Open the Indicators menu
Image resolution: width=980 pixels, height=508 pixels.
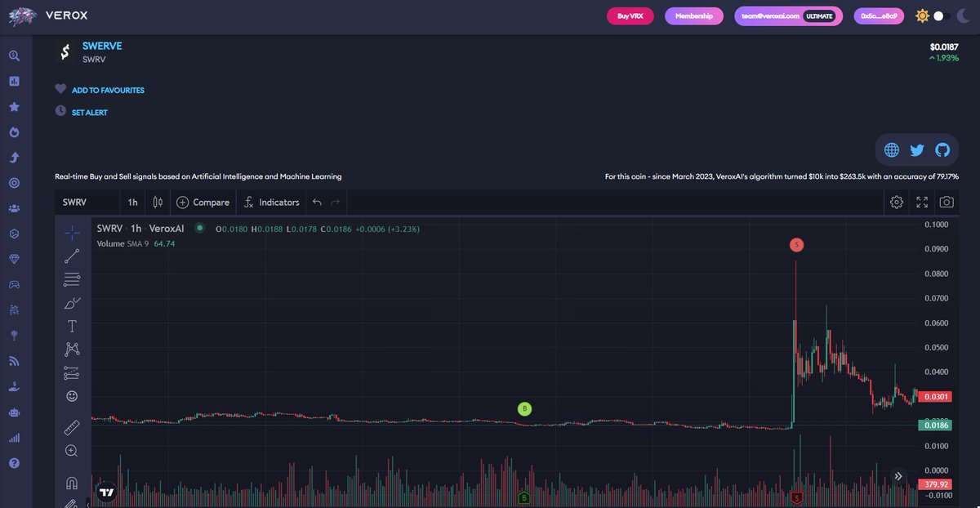click(x=273, y=203)
